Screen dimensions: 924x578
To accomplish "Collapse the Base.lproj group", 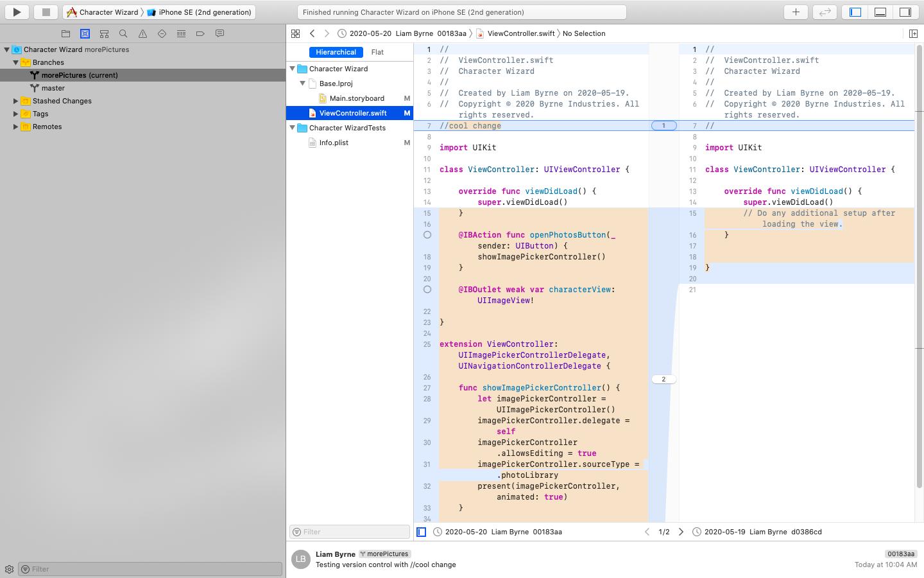I will point(303,83).
